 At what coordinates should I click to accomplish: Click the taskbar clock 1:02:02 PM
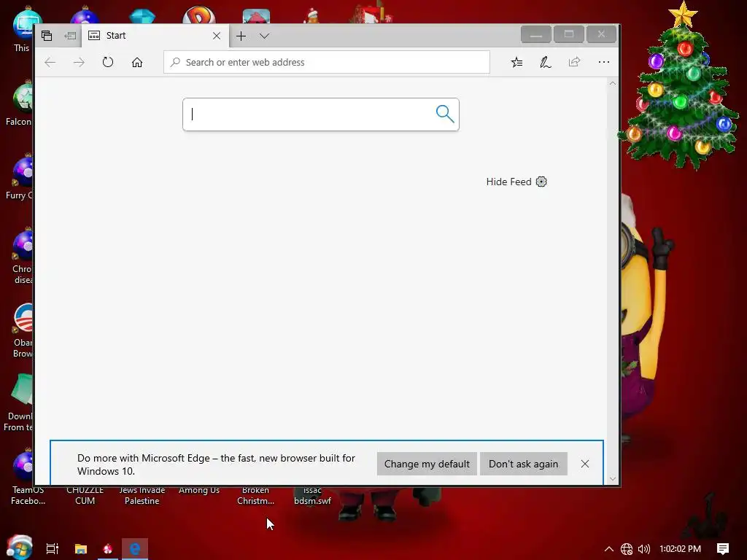click(681, 549)
